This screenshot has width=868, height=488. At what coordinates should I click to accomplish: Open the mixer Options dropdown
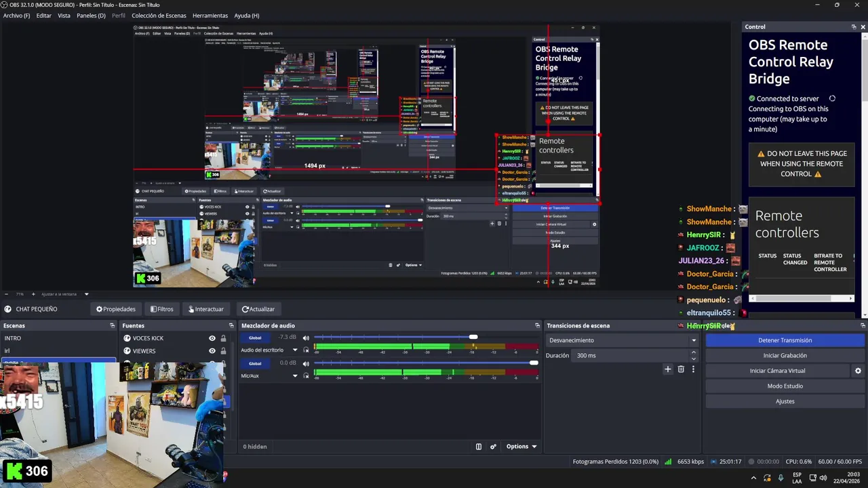(x=521, y=447)
